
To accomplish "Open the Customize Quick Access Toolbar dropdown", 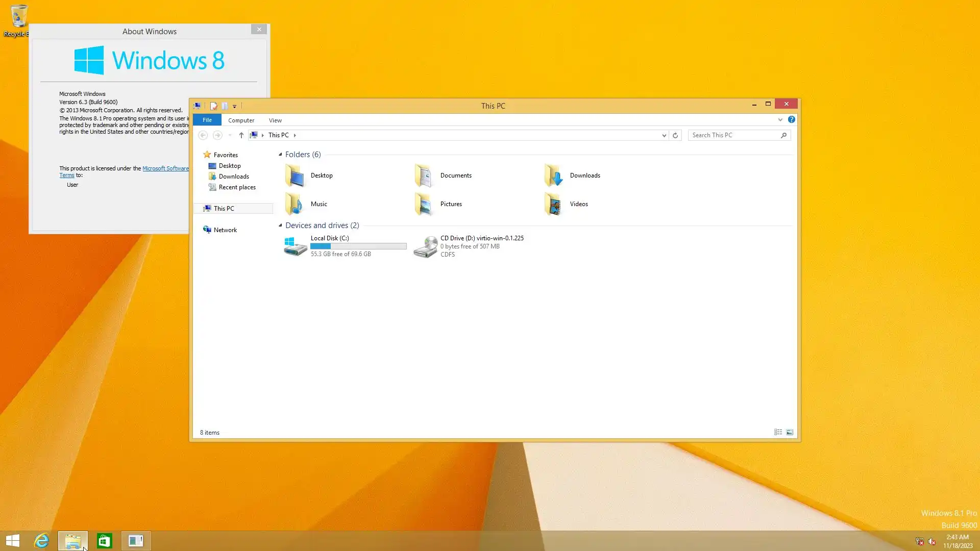I will [235, 106].
